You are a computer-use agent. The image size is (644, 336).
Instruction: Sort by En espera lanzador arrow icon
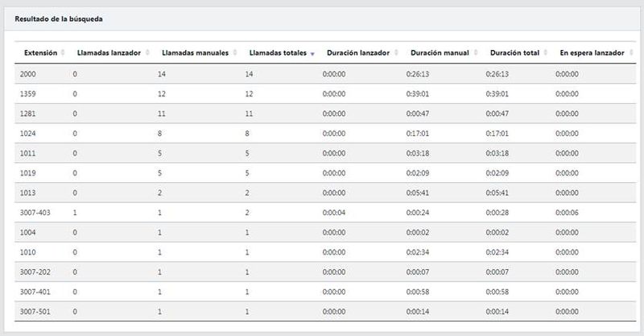point(630,53)
